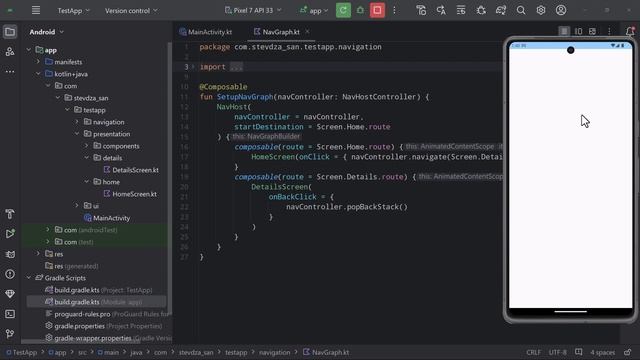Screen dimensions: 640x360
Task: Click the UTF-8 encoding widget
Action: 558,352
